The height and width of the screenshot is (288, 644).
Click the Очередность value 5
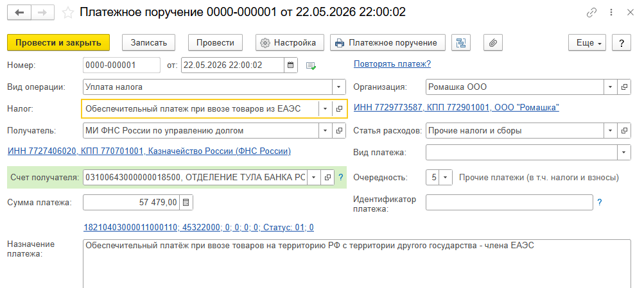(433, 178)
